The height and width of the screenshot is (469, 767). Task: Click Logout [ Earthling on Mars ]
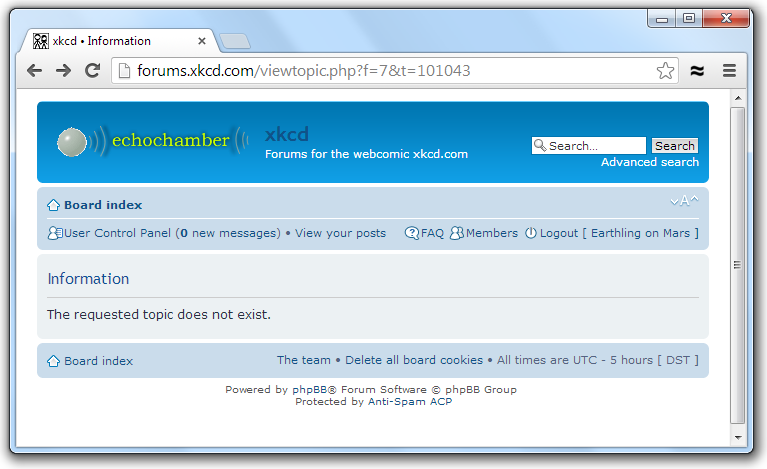pyautogui.click(x=619, y=233)
